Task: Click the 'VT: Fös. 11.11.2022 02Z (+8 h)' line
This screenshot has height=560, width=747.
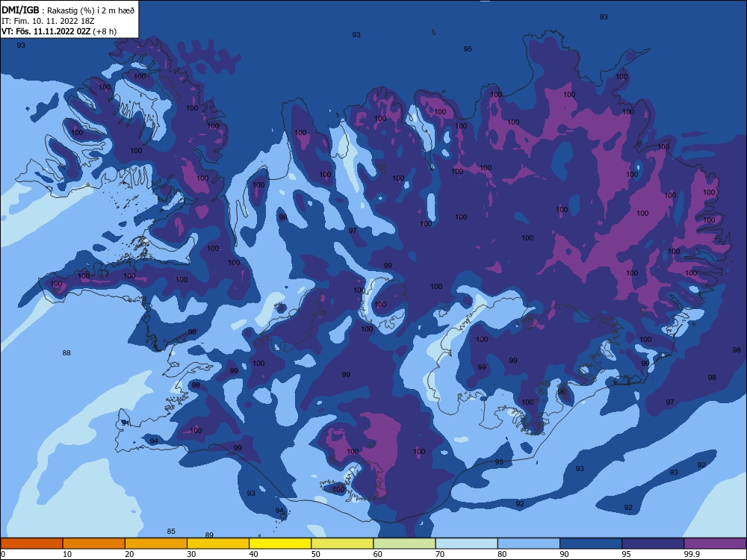Action: pyautogui.click(x=59, y=31)
